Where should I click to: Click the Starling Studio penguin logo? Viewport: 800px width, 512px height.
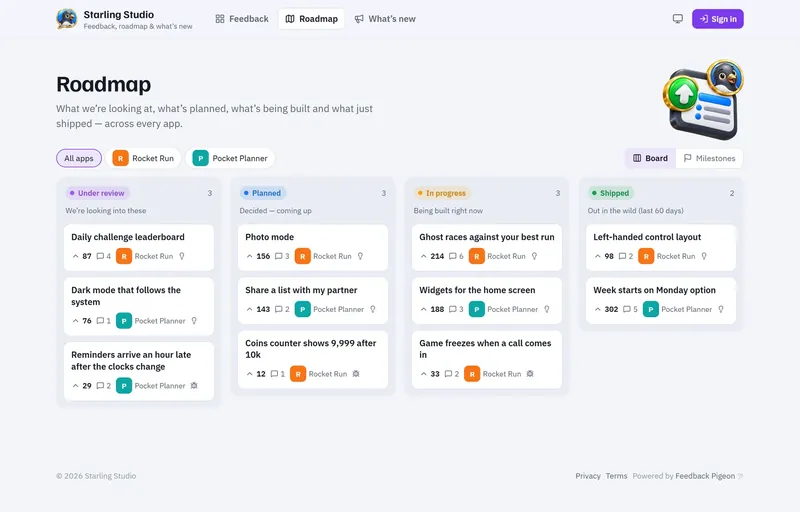click(x=66, y=19)
